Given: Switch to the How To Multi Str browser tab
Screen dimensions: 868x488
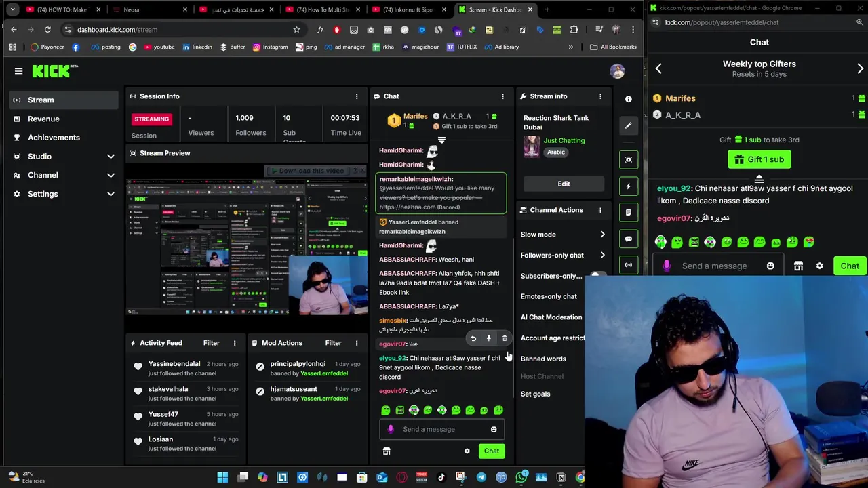Looking at the screenshot, I should (322, 9).
